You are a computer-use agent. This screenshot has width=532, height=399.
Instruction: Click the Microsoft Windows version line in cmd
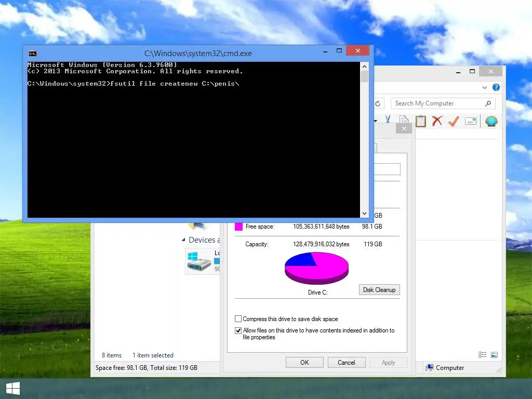pyautogui.click(x=102, y=64)
